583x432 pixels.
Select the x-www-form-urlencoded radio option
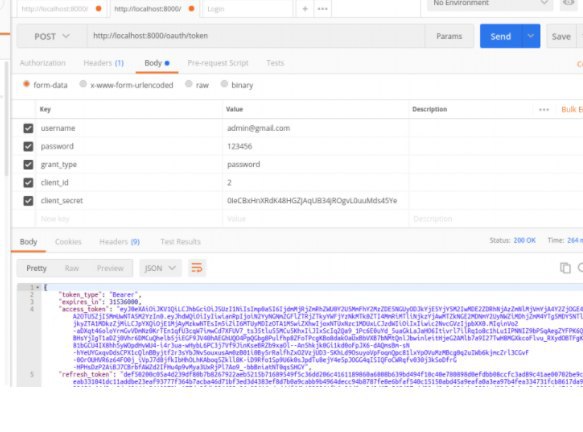tap(83, 84)
